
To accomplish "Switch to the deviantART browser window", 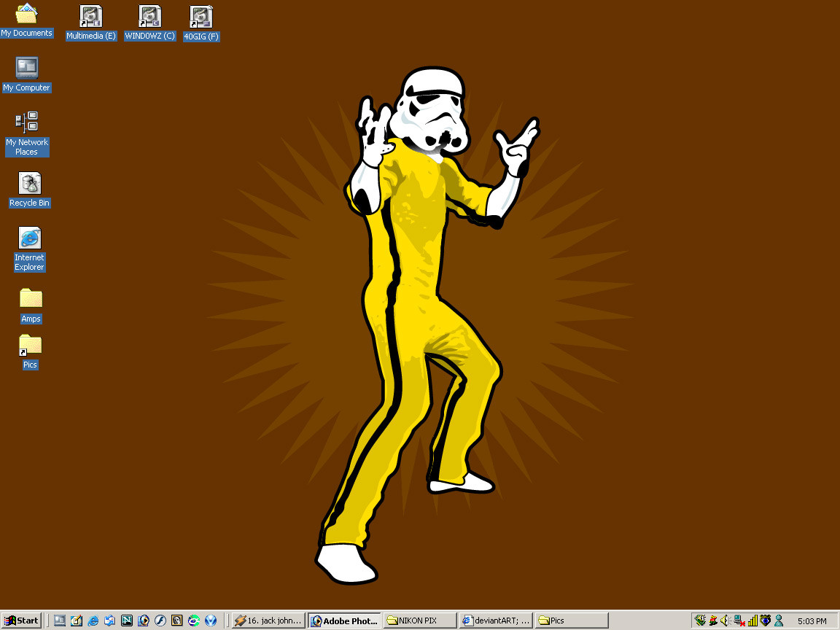I will [x=496, y=621].
